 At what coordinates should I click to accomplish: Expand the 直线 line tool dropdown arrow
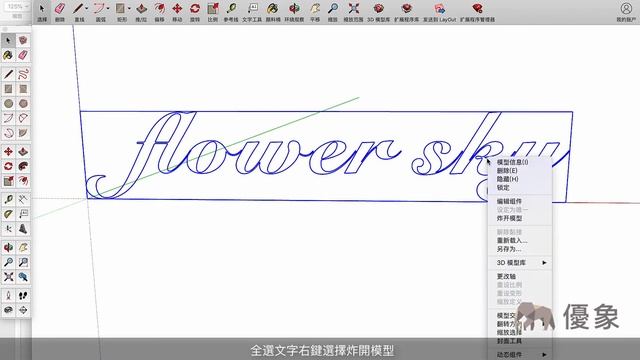(x=87, y=8)
